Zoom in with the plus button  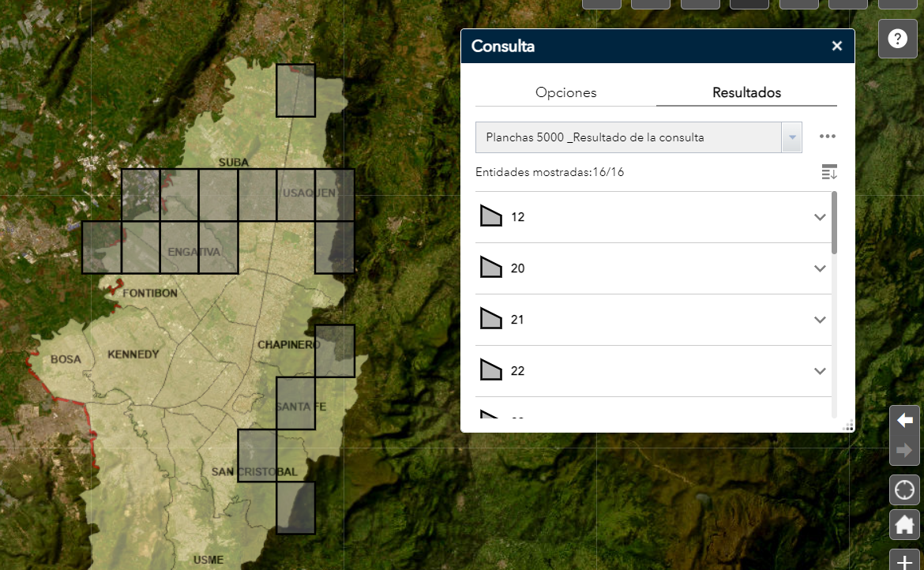coord(904,559)
